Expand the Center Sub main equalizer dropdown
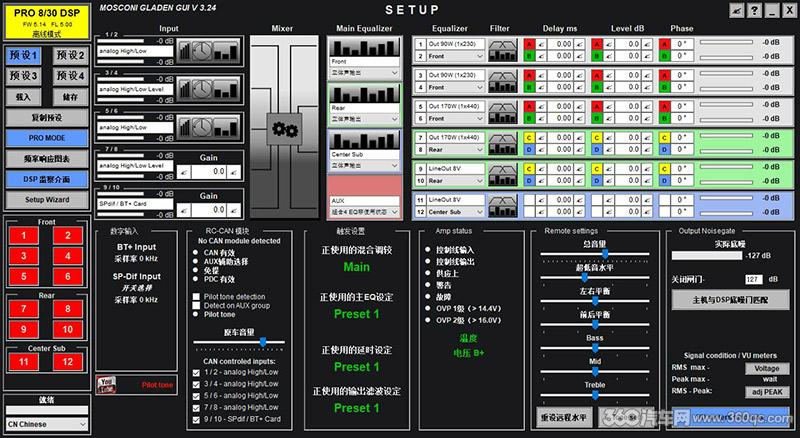 [364, 165]
